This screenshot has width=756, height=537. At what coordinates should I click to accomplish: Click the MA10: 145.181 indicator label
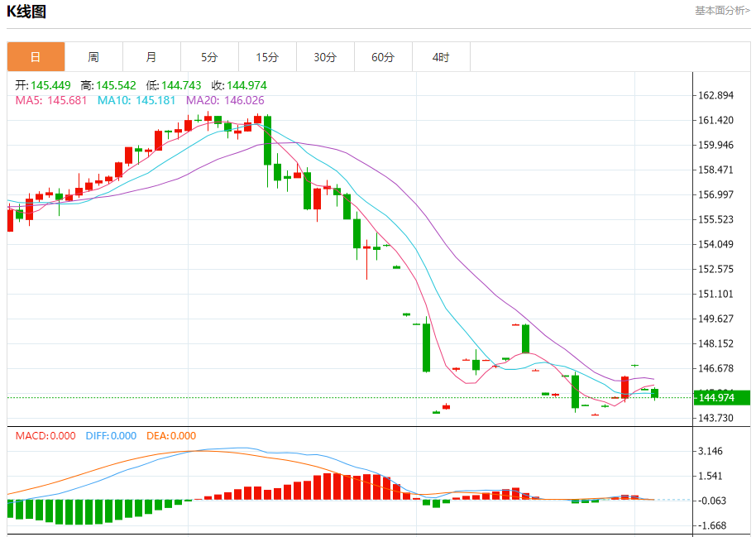(136, 100)
